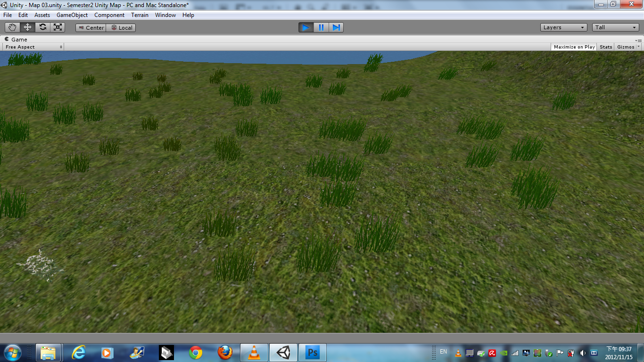The width and height of the screenshot is (644, 362).
Task: Open the Tall layout dropdown
Action: click(615, 27)
